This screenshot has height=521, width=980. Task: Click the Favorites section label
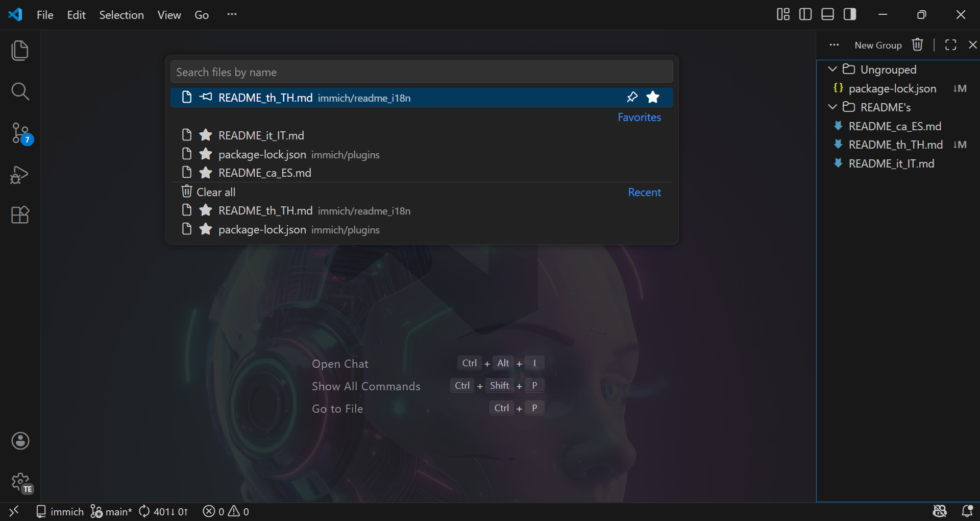[x=639, y=117]
